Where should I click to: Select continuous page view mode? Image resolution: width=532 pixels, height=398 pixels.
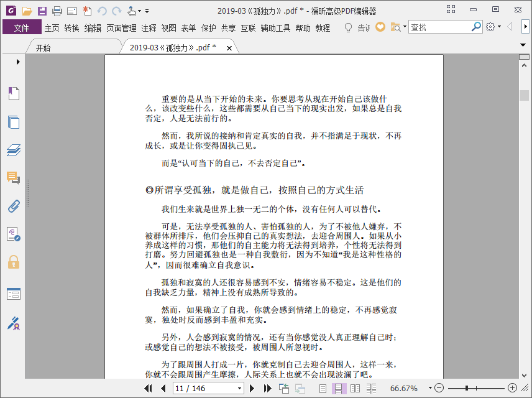click(x=338, y=388)
